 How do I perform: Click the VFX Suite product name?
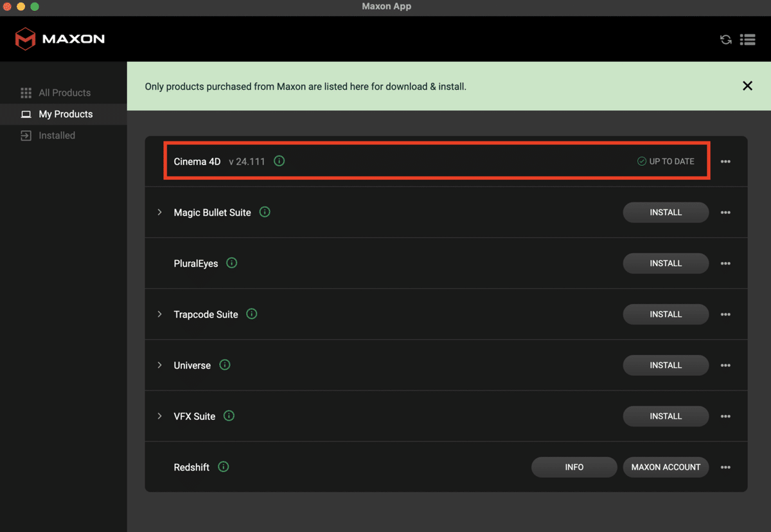pyautogui.click(x=194, y=416)
